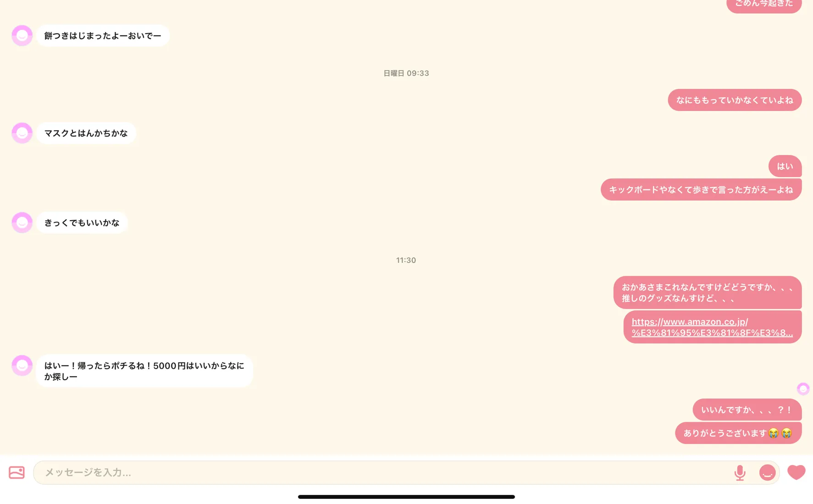The width and height of the screenshot is (813, 504).
Task: Select the いいんですか、、、？！ bubble
Action: (x=747, y=410)
